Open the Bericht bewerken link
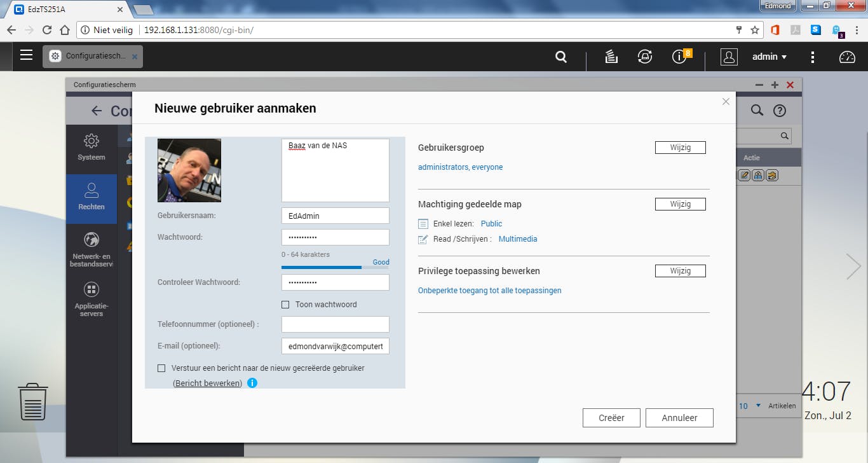 coord(208,383)
